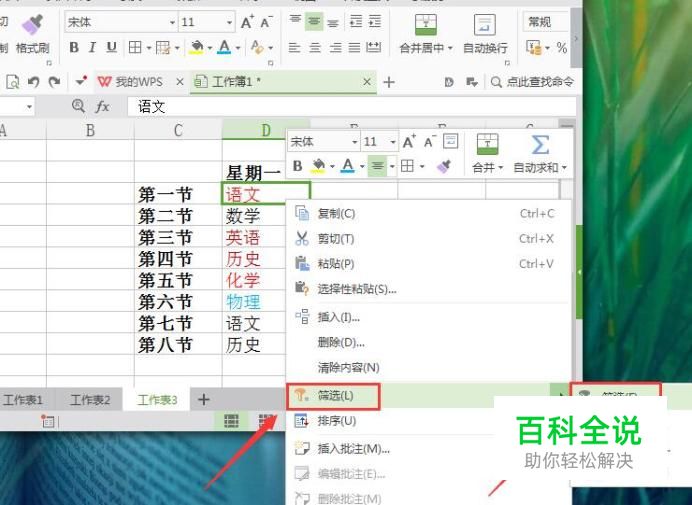
Task: Select the blue cell containing 物理
Action: (x=254, y=302)
